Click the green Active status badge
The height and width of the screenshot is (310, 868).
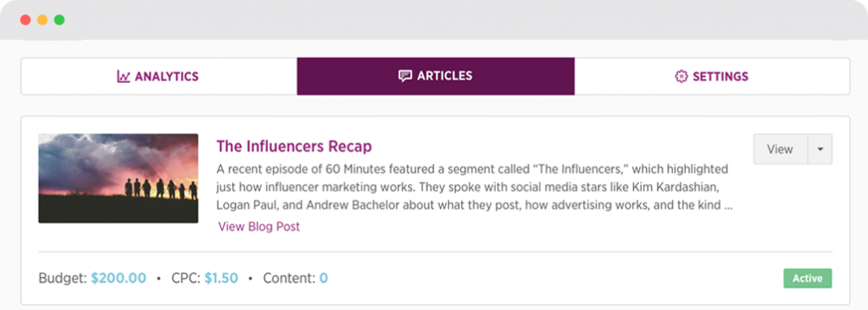(808, 279)
